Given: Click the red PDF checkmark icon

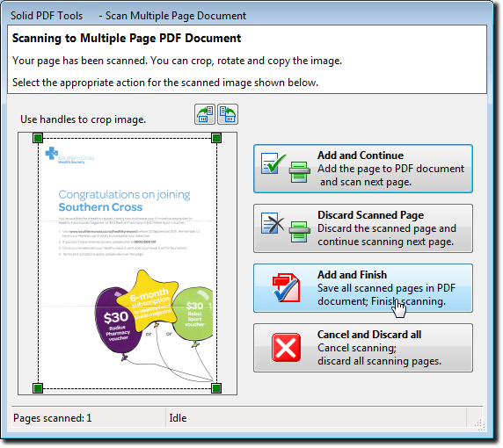Looking at the screenshot, I should pyautogui.click(x=287, y=288).
